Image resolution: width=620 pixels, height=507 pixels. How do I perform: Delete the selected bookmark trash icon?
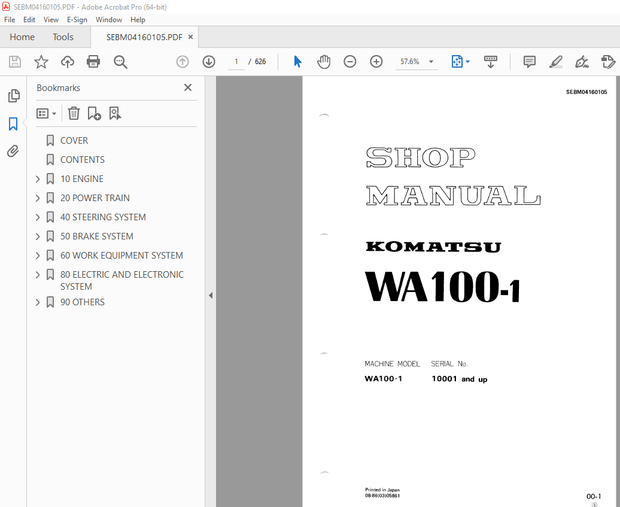pos(74,114)
